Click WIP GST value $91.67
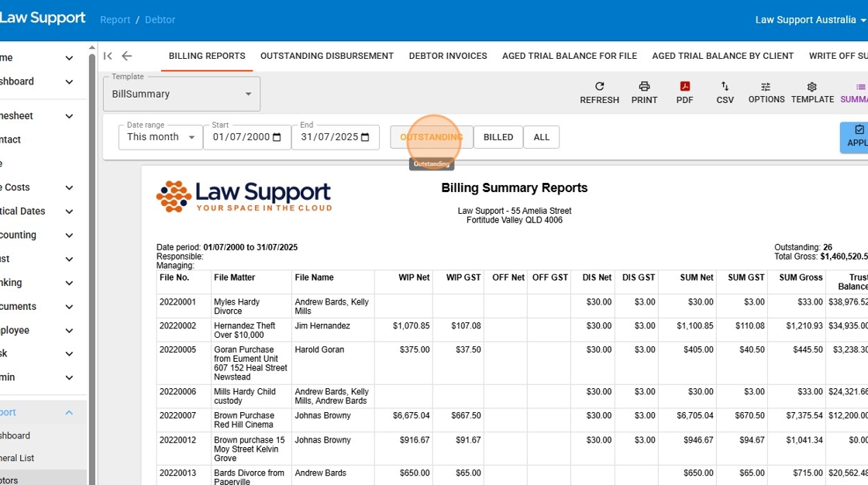 [468, 439]
